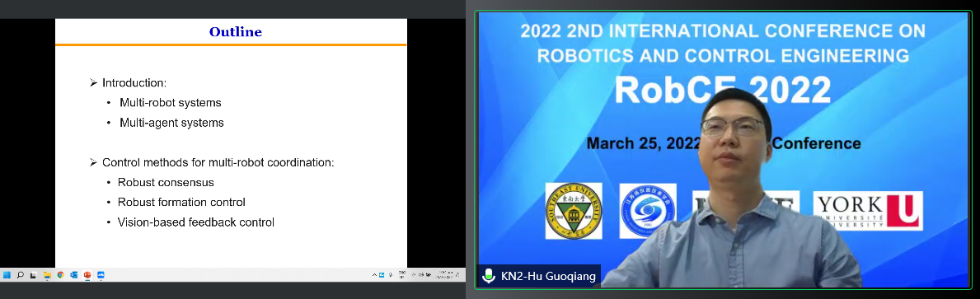Viewport: 980px width, 299px height.
Task: Open network and volume tray icons
Action: click(x=423, y=274)
